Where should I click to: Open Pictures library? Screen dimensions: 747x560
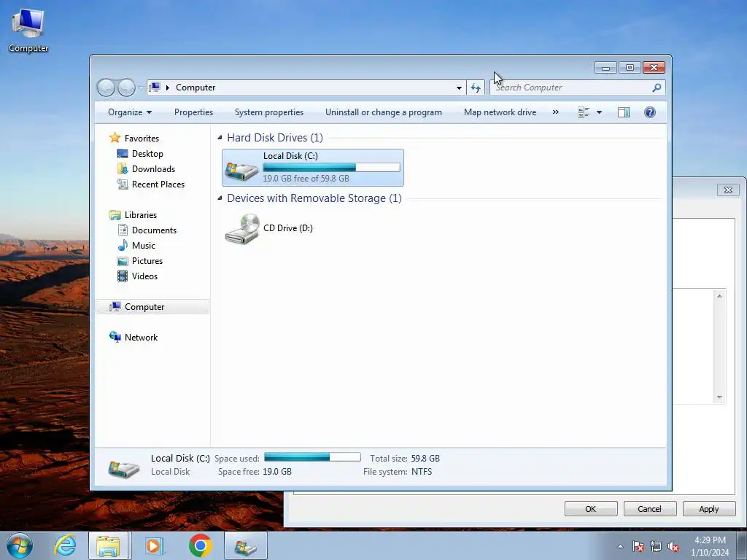147,261
